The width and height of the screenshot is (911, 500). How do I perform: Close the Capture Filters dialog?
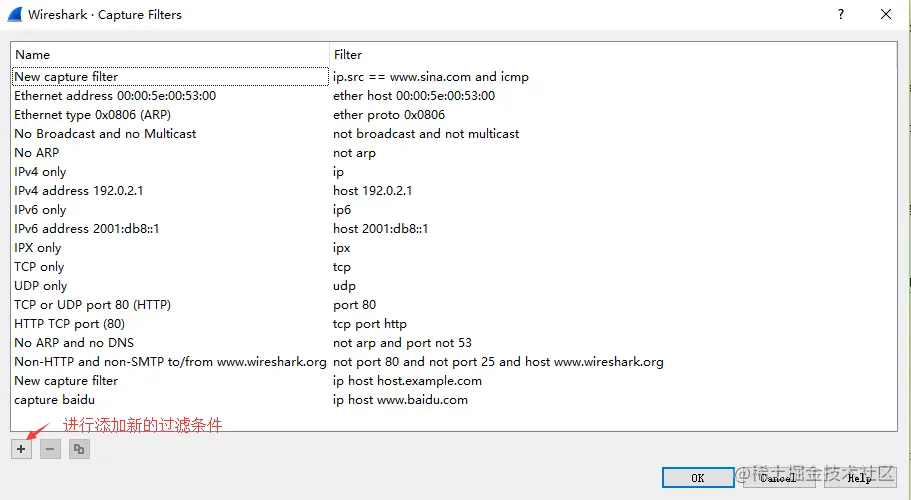tap(885, 15)
